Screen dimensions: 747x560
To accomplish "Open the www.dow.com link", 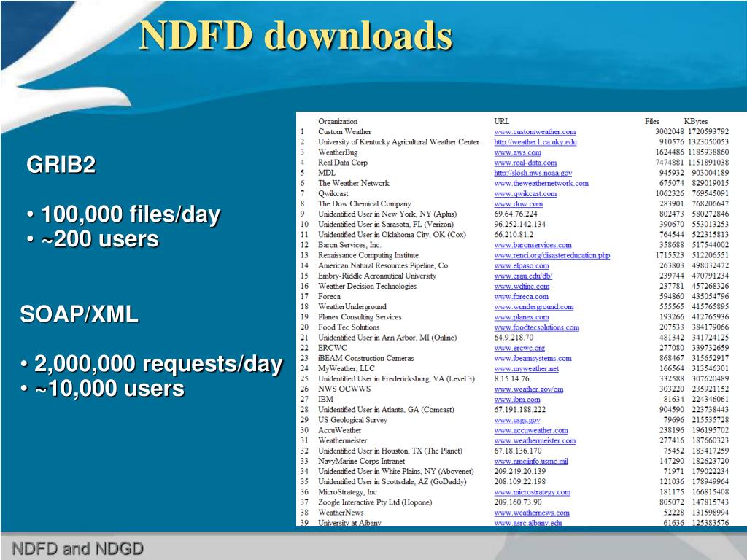I will pyautogui.click(x=519, y=204).
